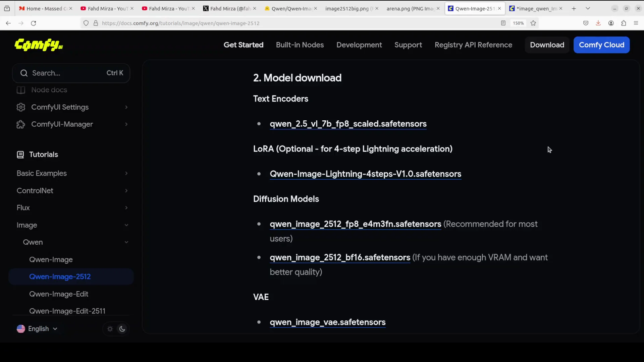Open the Firefox extensions puzzle icon
Viewport: 644px width, 362px height.
click(x=624, y=23)
